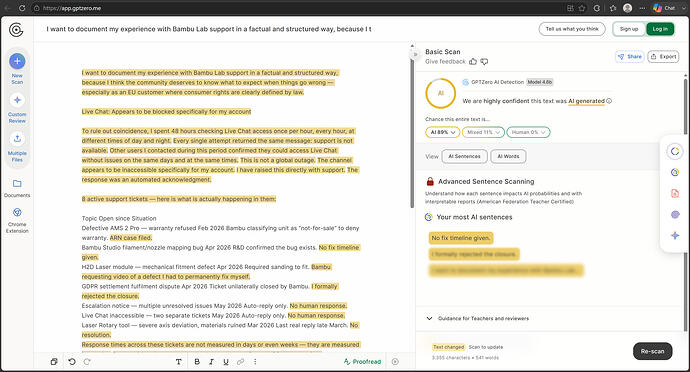Click the purple circle icon in the floating panel
The width and height of the screenshot is (690, 372).
pyautogui.click(x=675, y=214)
